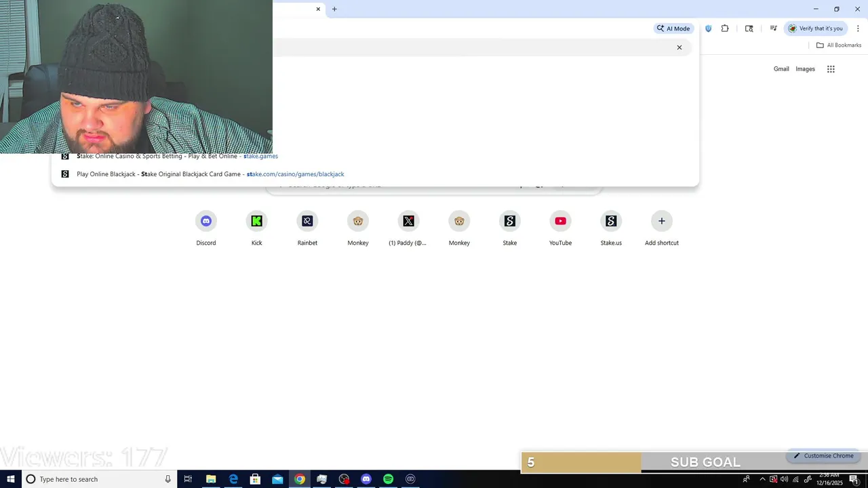Screen dimensions: 868x488
Task: Open the Rainbet shortcut tile
Action: click(307, 229)
